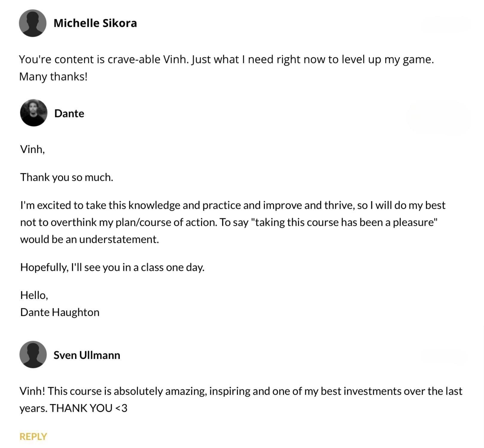Select the Dante commenter name
The height and width of the screenshot is (448, 484).
pyautogui.click(x=69, y=113)
